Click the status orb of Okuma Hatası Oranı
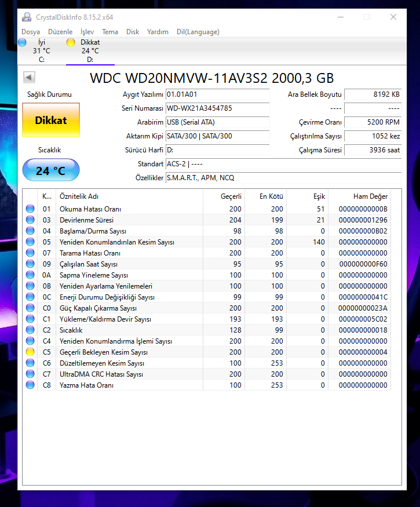Viewport: 420px width, 507px height. pyautogui.click(x=30, y=209)
